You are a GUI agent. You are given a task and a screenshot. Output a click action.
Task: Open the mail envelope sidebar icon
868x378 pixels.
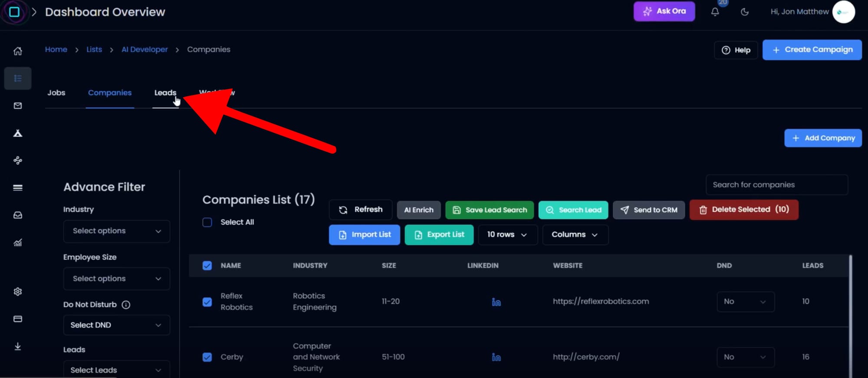(x=18, y=106)
